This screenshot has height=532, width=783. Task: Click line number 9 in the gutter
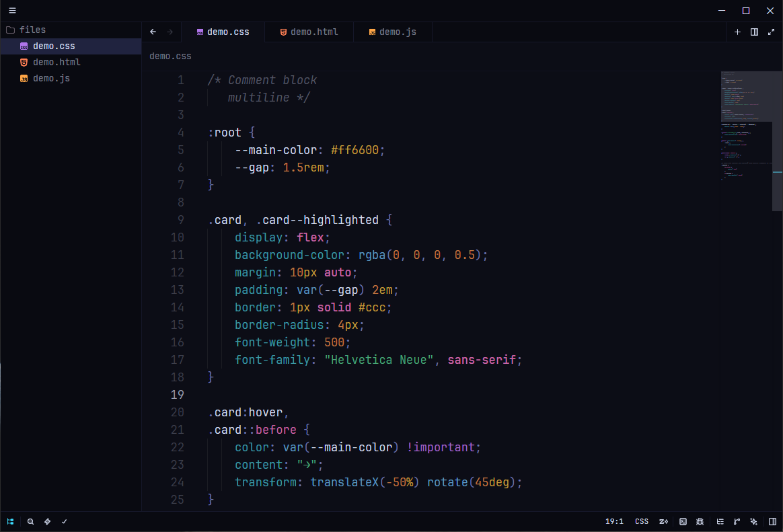pos(181,220)
